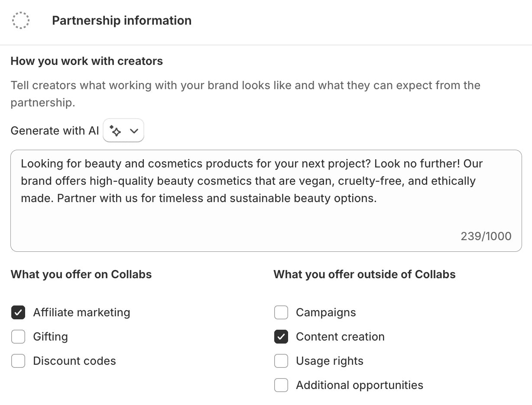Click the Generate with AI label
The image size is (532, 405).
point(55,130)
